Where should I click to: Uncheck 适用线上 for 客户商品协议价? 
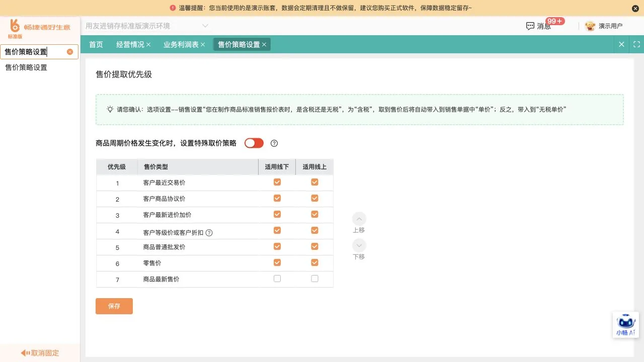point(314,198)
